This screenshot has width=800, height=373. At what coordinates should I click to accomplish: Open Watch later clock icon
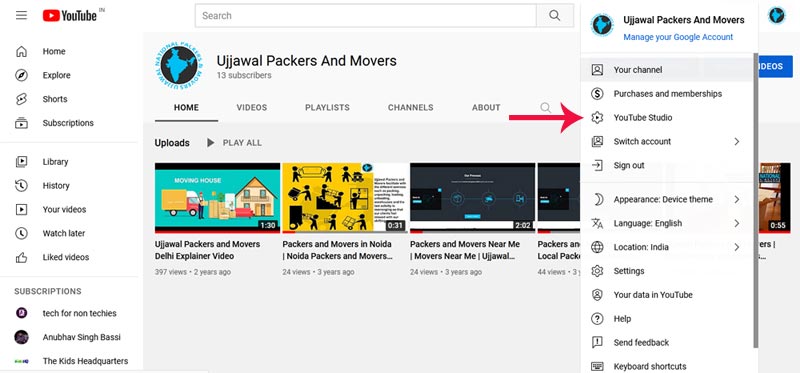21,233
